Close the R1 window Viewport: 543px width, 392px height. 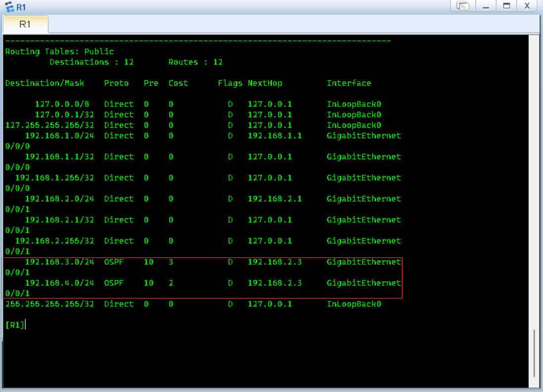527,6
